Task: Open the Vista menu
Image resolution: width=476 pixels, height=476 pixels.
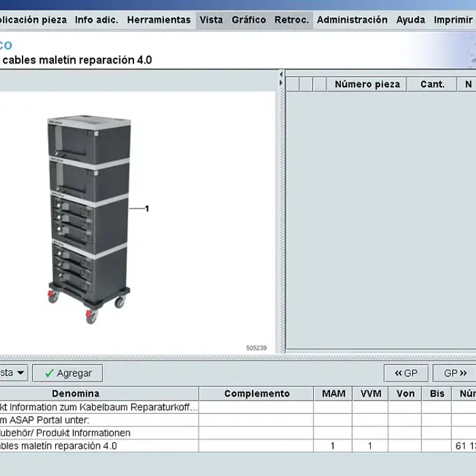Action: (x=211, y=20)
